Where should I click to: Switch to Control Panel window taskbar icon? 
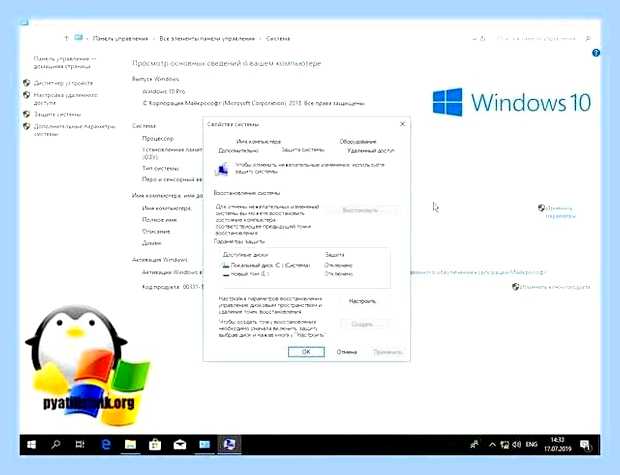(x=204, y=445)
